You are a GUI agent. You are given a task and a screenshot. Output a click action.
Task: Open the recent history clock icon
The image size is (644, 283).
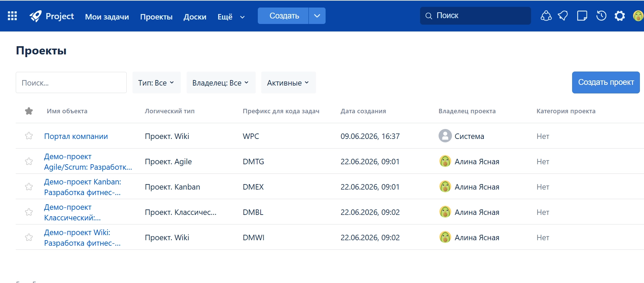coord(601,16)
